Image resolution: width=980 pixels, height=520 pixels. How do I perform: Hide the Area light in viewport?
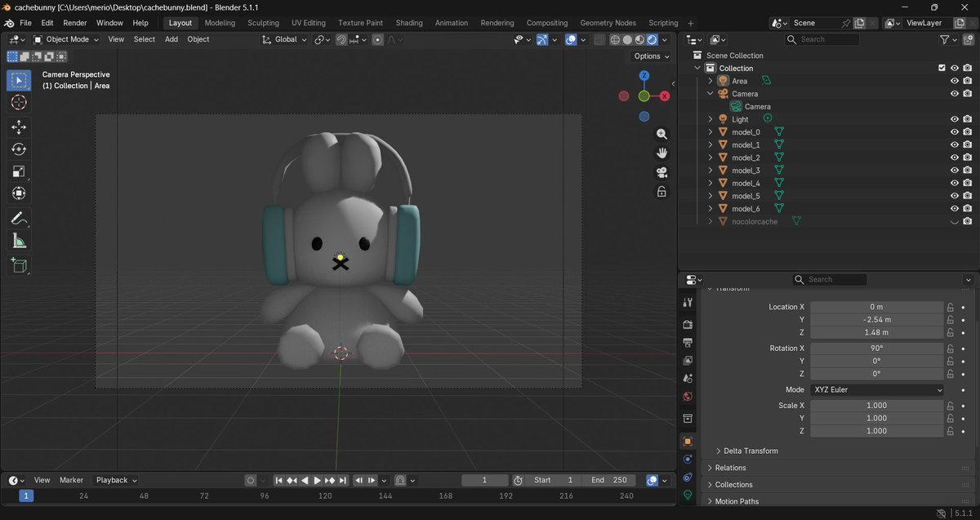(x=954, y=81)
